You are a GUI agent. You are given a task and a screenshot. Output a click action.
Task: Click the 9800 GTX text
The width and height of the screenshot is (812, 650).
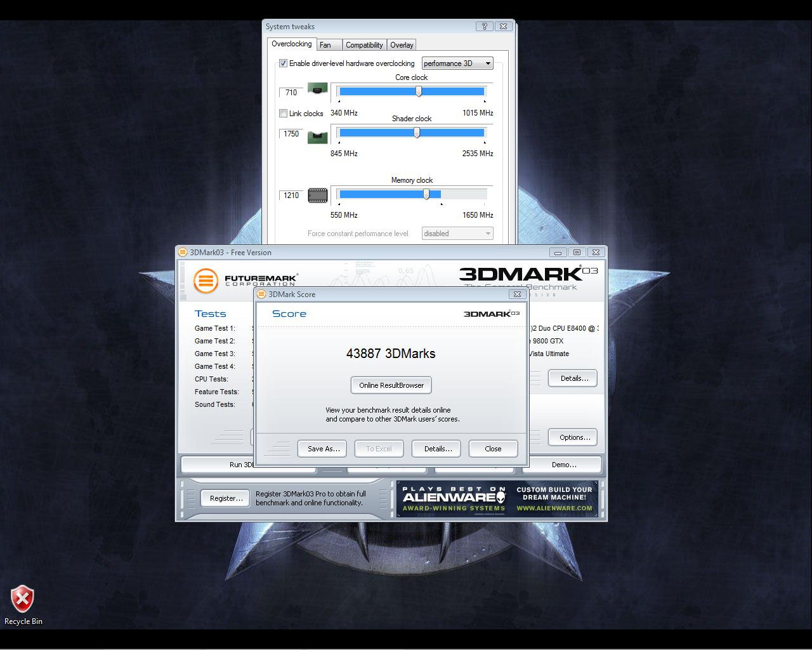(x=547, y=341)
